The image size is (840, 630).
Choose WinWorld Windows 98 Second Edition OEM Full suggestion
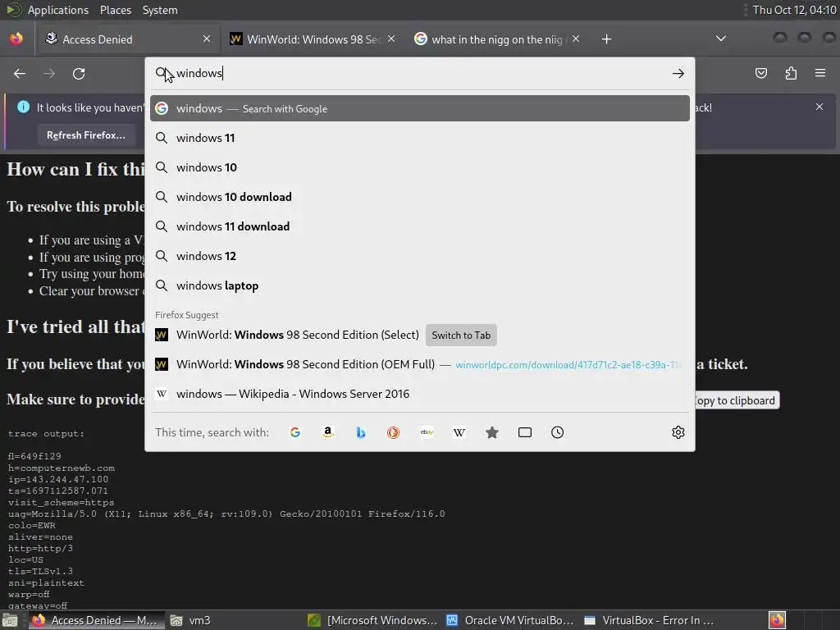click(420, 364)
